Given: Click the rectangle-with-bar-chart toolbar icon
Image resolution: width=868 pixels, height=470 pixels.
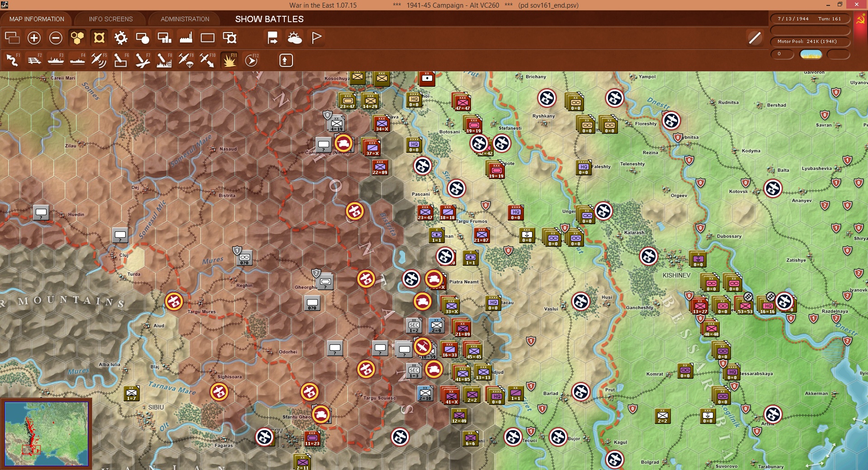Looking at the screenshot, I should tap(164, 38).
